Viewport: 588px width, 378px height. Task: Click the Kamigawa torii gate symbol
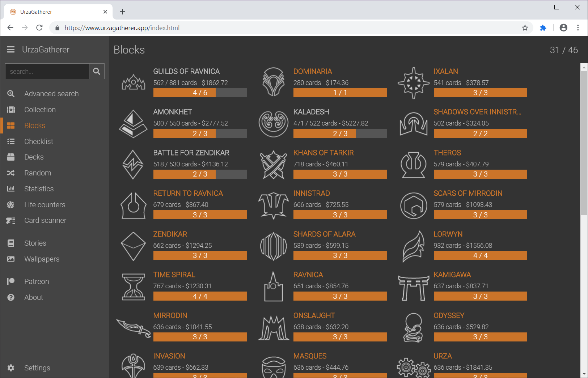pyautogui.click(x=414, y=288)
